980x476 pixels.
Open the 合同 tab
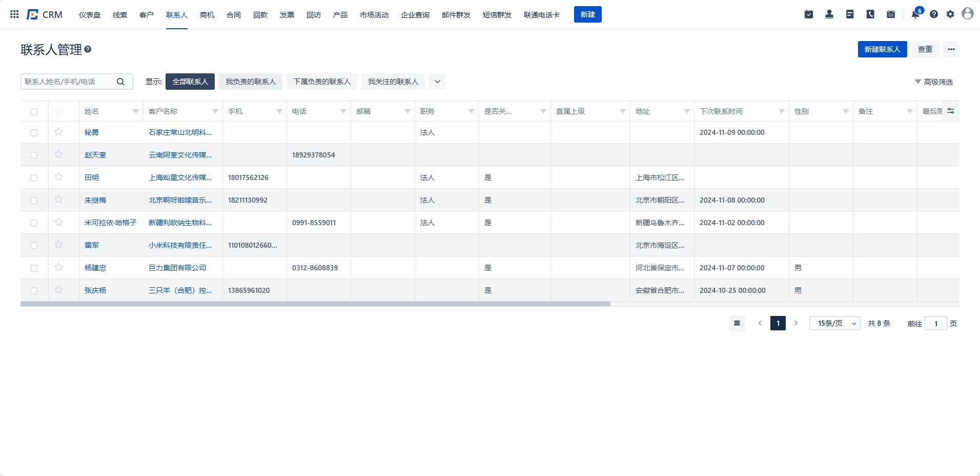(x=234, y=15)
